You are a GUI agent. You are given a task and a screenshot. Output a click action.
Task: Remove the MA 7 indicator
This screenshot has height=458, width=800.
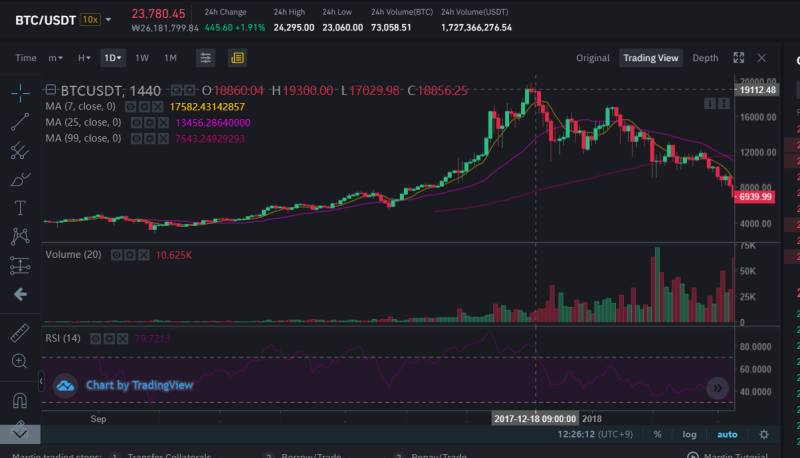click(158, 107)
